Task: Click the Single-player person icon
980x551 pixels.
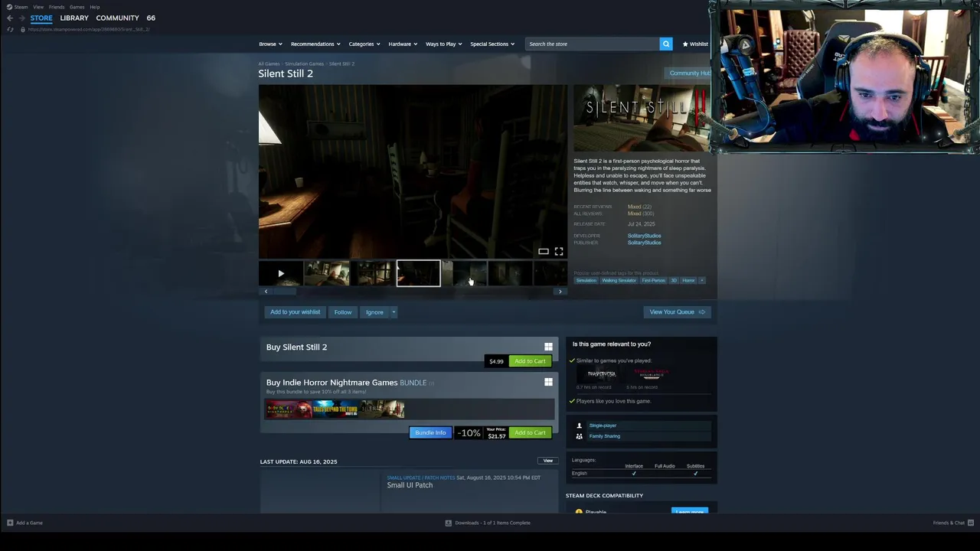Action: click(x=579, y=425)
